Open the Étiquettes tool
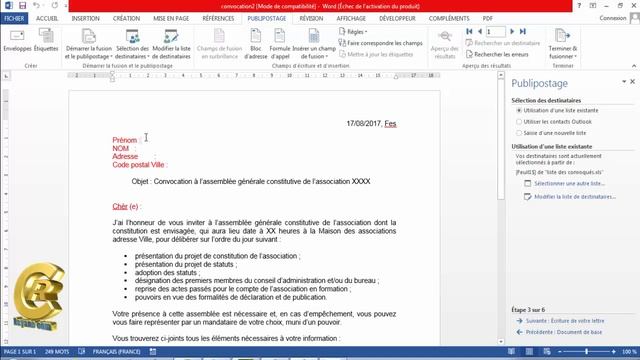 click(46, 41)
